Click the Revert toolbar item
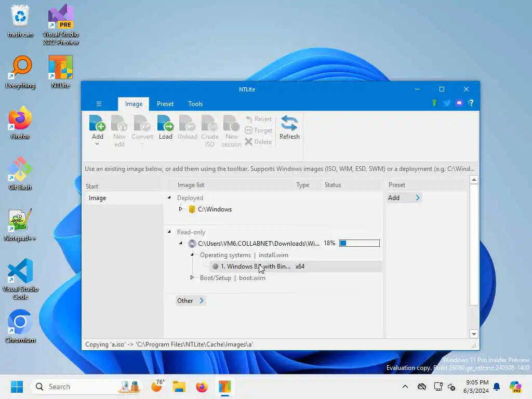This screenshot has height=399, width=532. [x=259, y=119]
